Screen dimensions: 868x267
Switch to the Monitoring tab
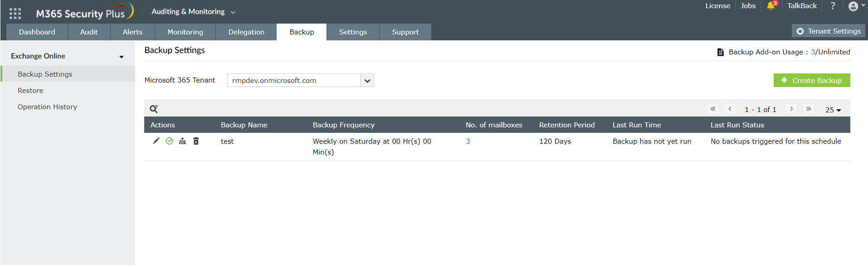point(185,32)
